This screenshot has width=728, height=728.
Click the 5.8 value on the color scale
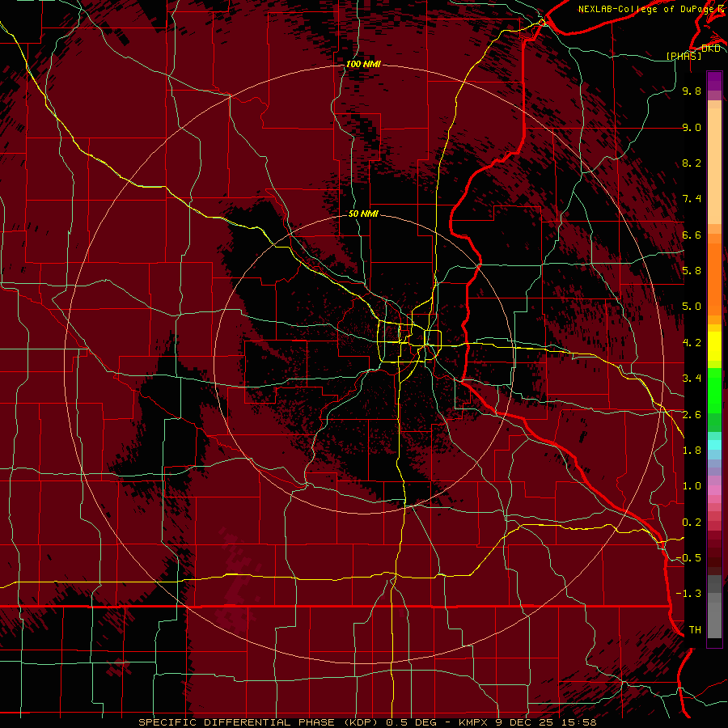point(692,271)
